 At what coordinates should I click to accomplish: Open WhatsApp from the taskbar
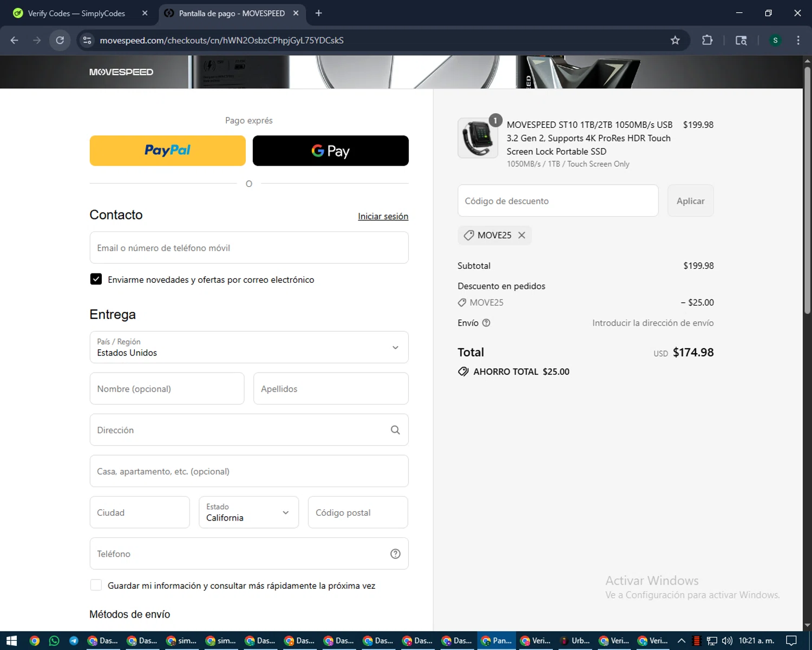pyautogui.click(x=54, y=641)
